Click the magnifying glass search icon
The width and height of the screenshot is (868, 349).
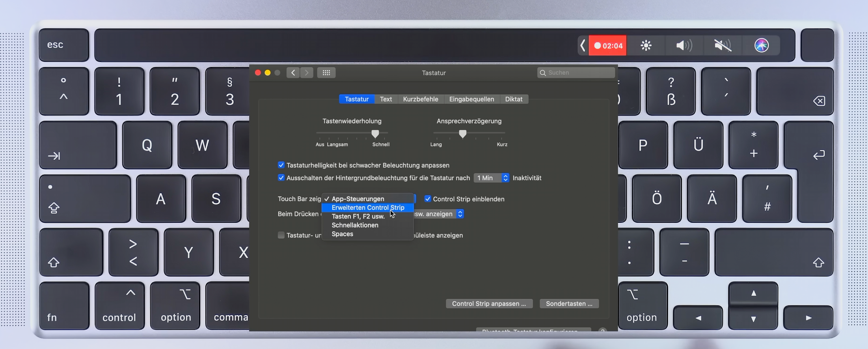(x=543, y=73)
